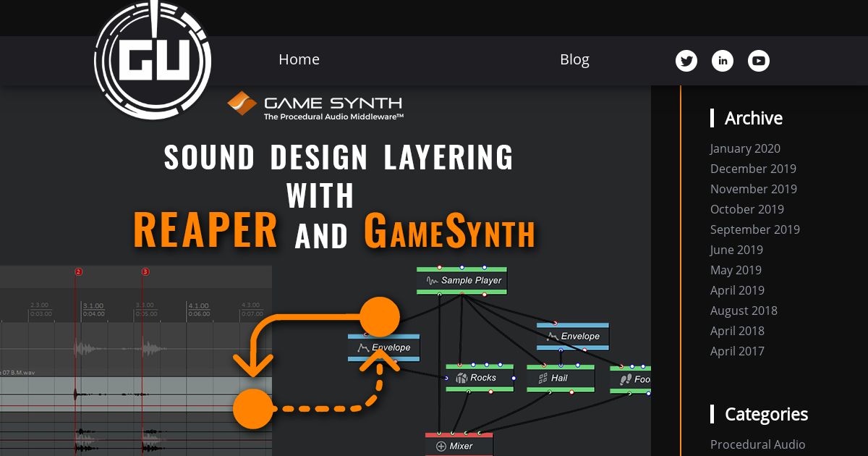
Task: Open the June 2019 archive
Action: [x=736, y=250]
